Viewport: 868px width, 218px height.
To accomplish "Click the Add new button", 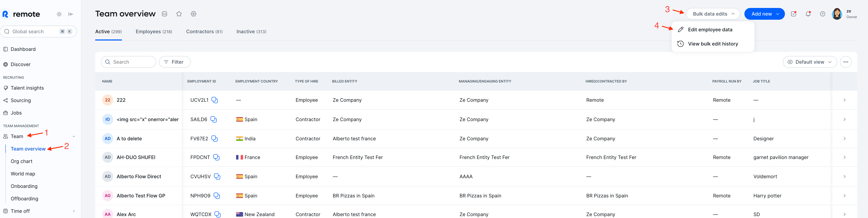I will (x=764, y=14).
